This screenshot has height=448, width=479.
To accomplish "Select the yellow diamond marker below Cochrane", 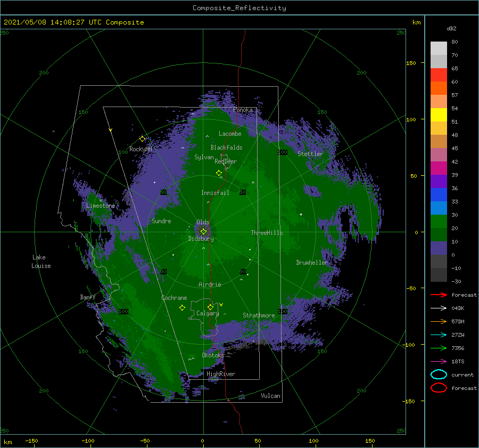I will 182,308.
